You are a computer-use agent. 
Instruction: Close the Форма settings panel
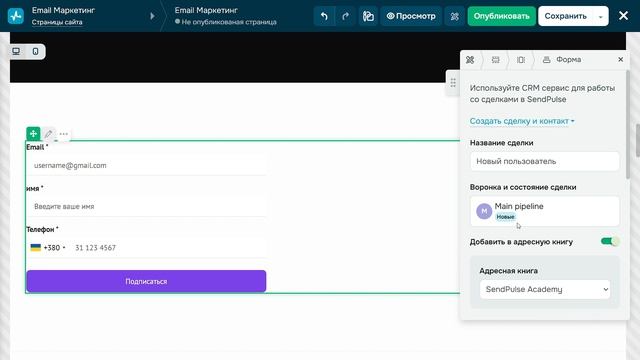620,60
